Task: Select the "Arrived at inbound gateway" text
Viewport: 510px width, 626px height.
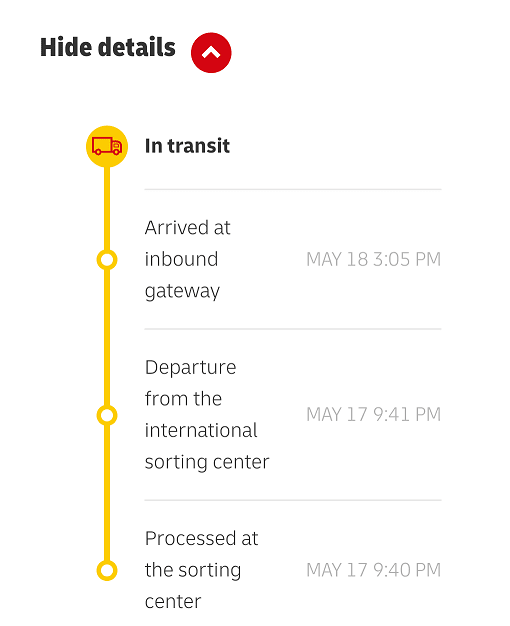Action: [x=187, y=260]
